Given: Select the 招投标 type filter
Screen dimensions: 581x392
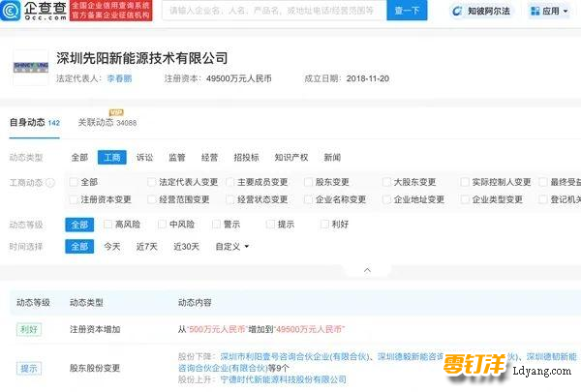Looking at the screenshot, I should tap(246, 158).
